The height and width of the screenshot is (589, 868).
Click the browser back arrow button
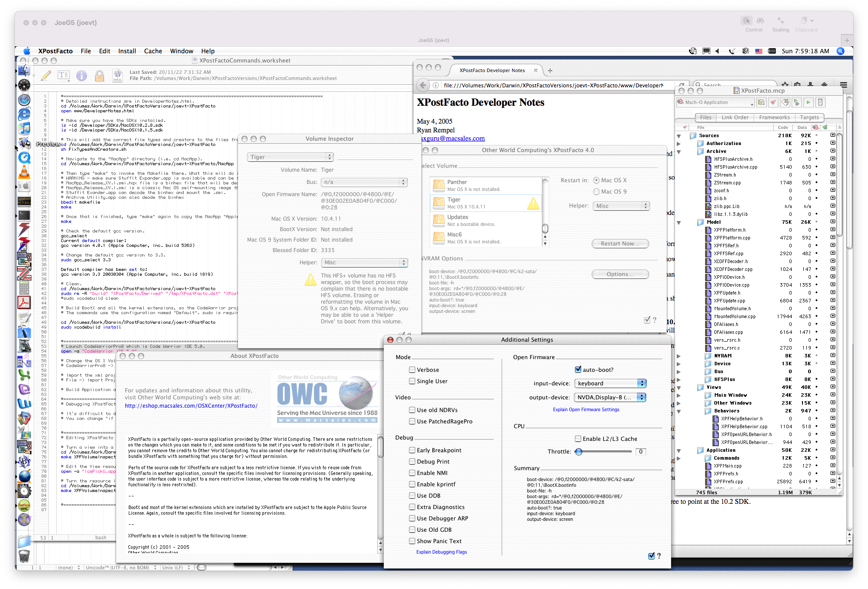(423, 85)
